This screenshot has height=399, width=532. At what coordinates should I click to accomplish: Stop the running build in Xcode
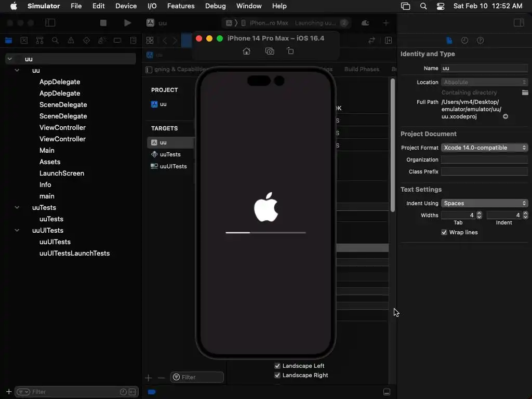pos(103,23)
